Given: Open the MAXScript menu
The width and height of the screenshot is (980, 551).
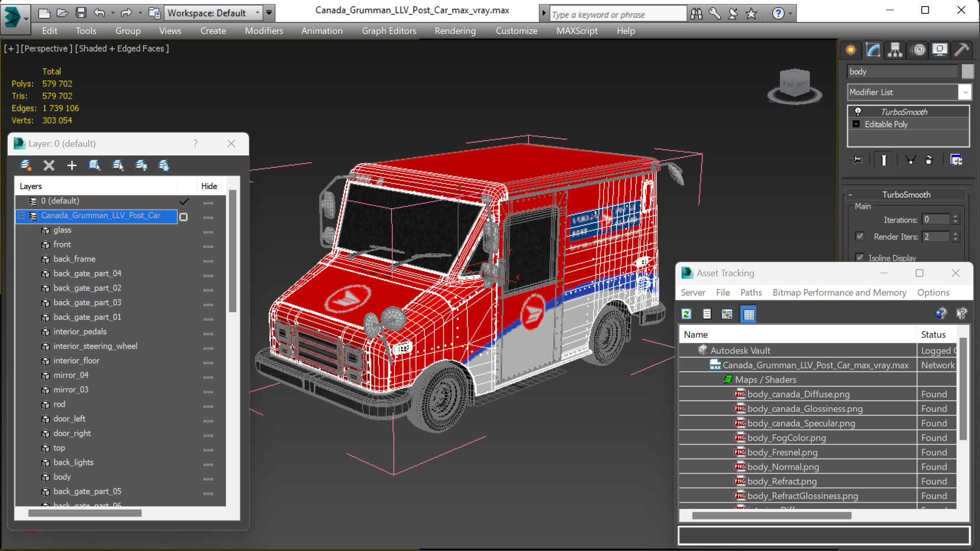Looking at the screenshot, I should (577, 31).
